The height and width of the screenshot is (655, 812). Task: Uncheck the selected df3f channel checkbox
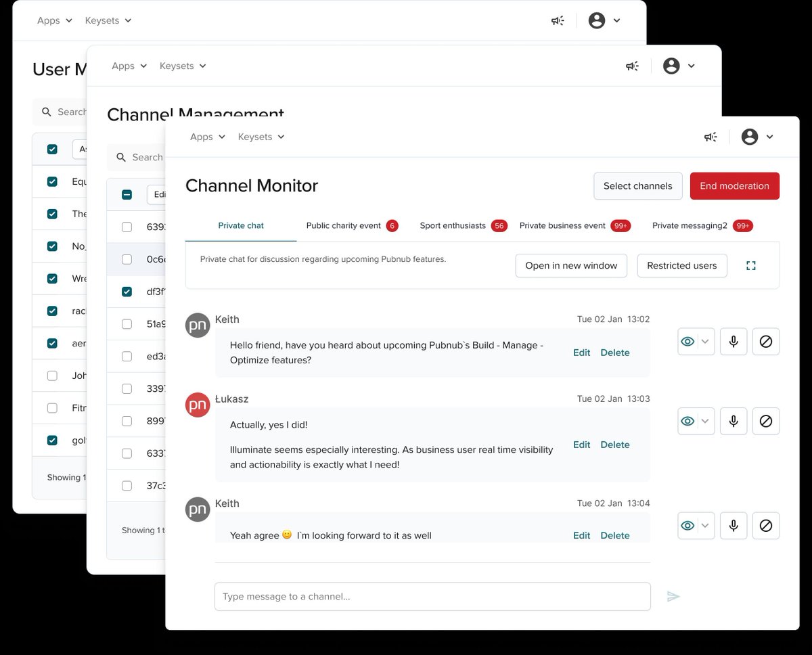point(127,291)
